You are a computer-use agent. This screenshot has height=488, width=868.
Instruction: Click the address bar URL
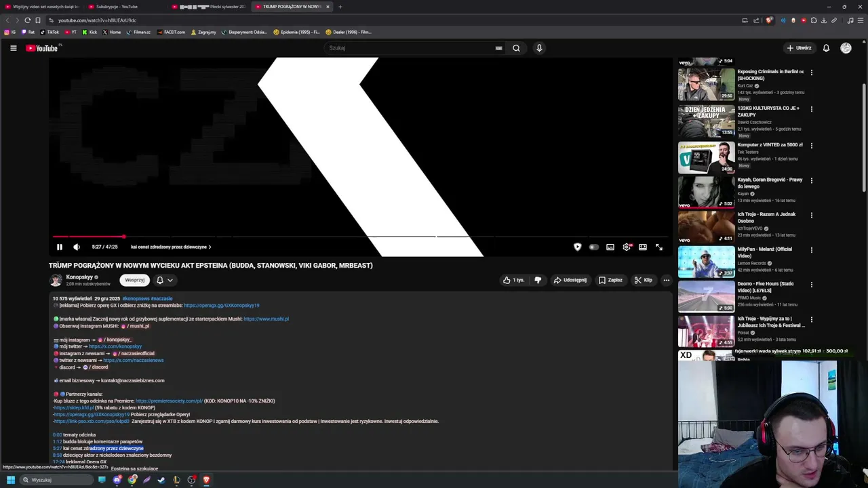pos(97,20)
